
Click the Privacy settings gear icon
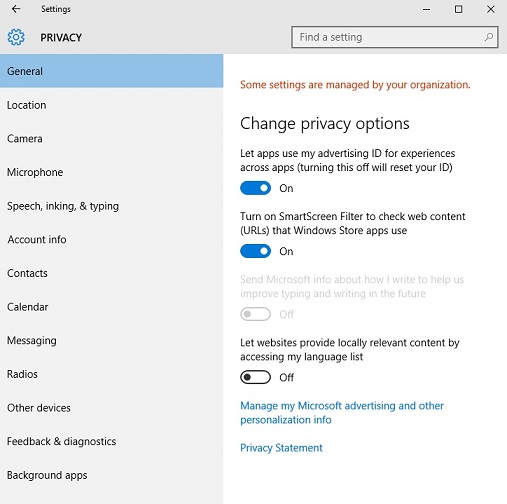[x=16, y=37]
